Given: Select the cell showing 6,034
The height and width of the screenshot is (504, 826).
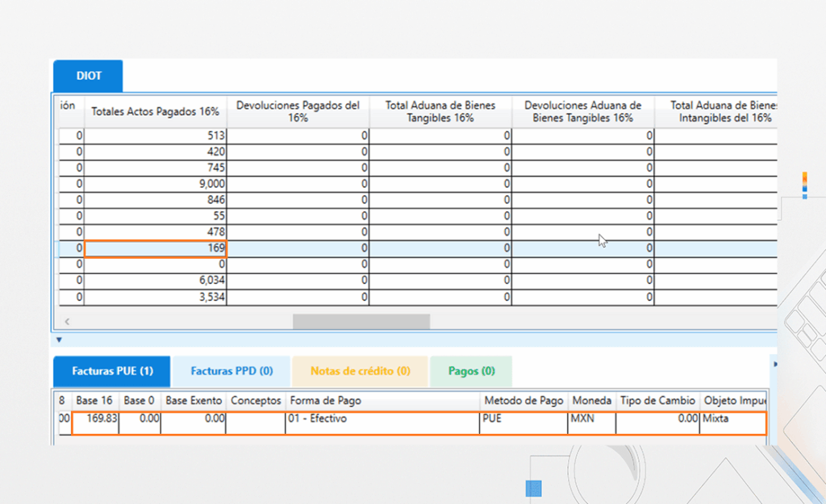Looking at the screenshot, I should pyautogui.click(x=156, y=281).
